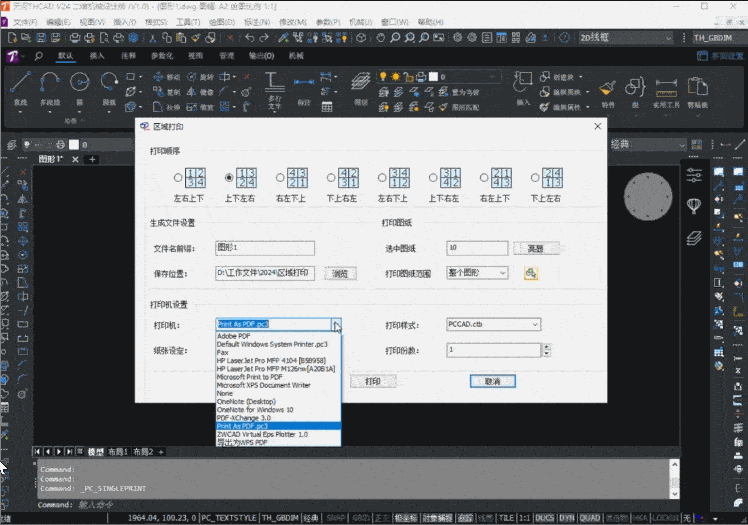Click the Mirror (镜像) tool
The height and width of the screenshot is (525, 748).
pyautogui.click(x=200, y=92)
